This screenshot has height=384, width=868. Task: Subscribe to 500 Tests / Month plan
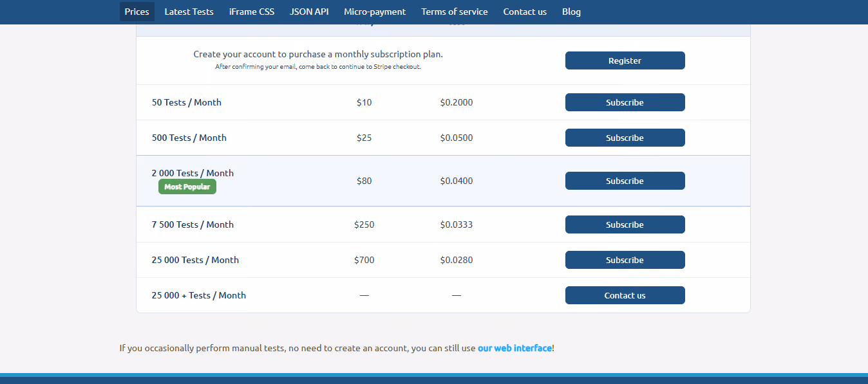(x=625, y=138)
